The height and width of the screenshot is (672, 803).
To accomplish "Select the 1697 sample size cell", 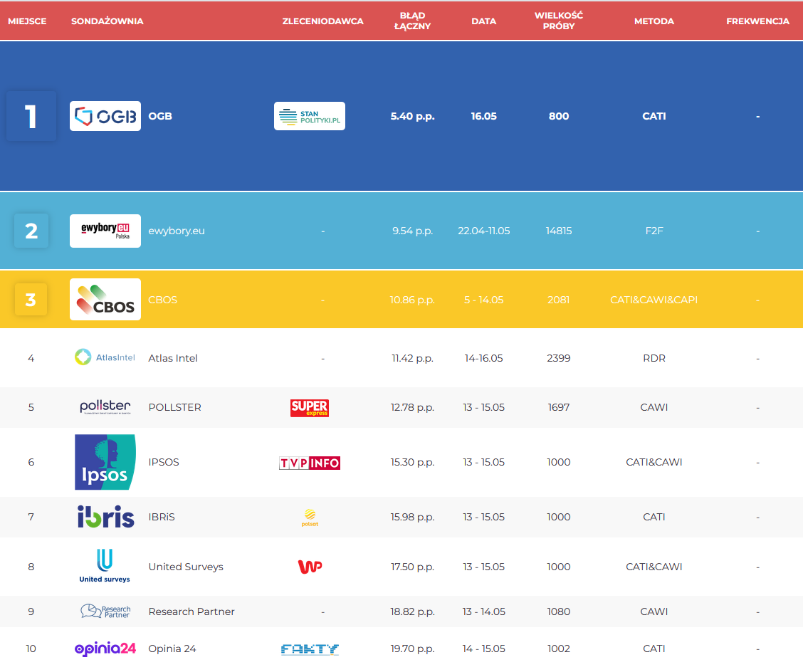I will coord(559,407).
